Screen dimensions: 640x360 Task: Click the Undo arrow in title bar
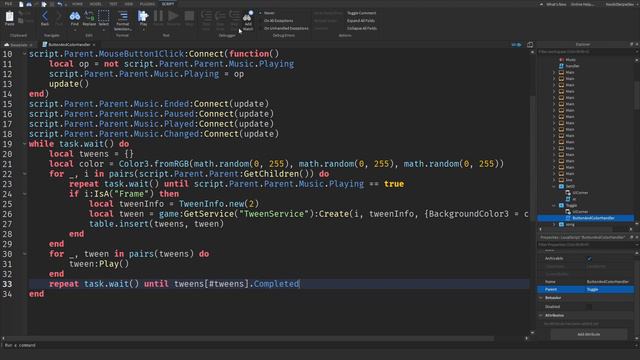pyautogui.click(x=60, y=4)
